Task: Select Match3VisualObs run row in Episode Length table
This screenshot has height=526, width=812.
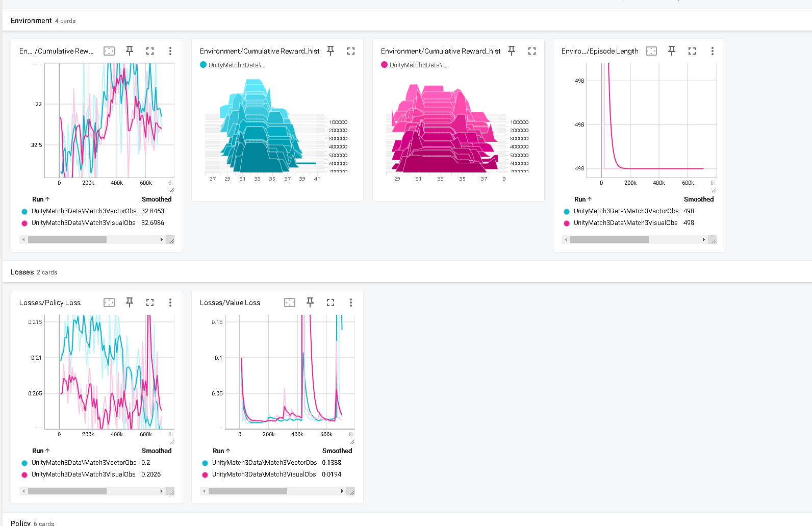Action: pos(639,223)
